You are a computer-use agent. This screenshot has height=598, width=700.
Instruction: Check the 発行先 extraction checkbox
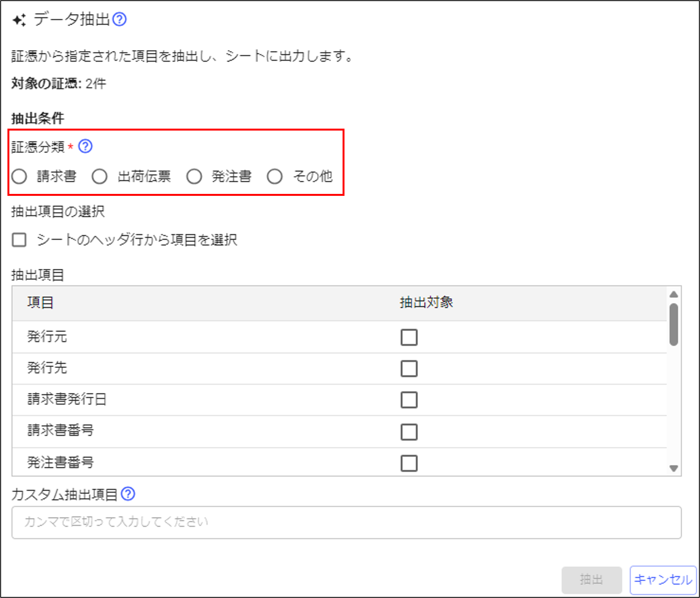tap(409, 368)
